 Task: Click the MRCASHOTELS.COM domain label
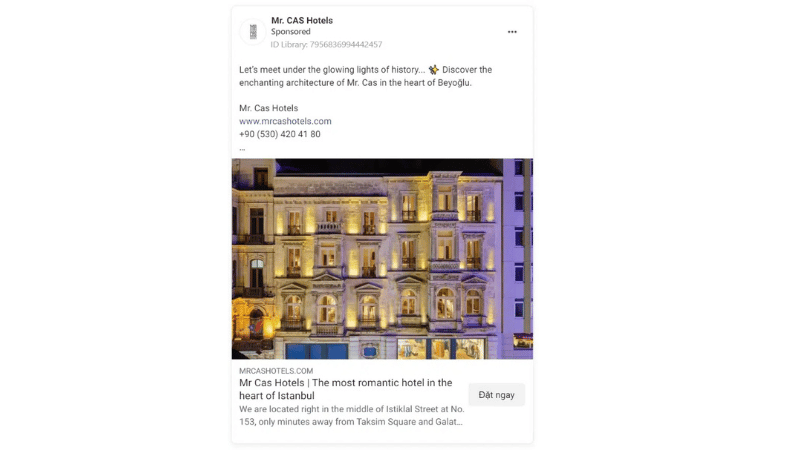(x=276, y=371)
